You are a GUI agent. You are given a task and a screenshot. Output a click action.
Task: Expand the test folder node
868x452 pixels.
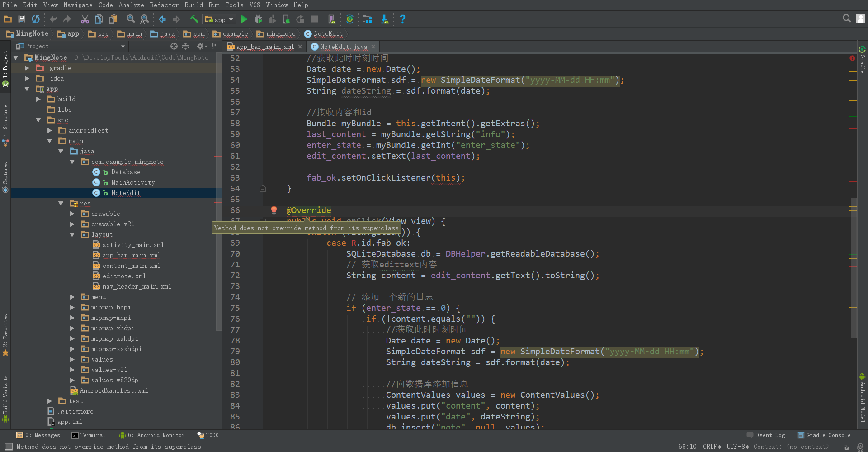[x=50, y=401]
